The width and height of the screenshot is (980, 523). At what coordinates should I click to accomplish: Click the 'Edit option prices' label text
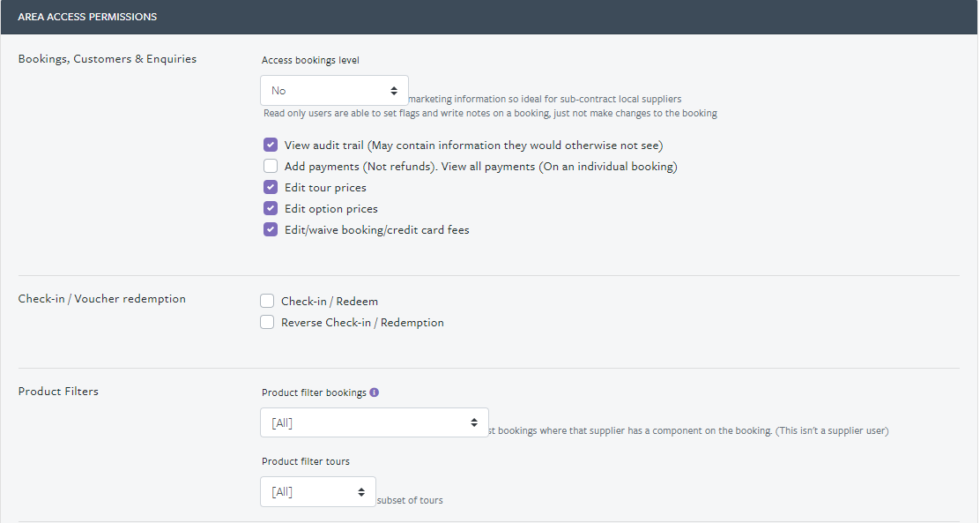point(331,209)
